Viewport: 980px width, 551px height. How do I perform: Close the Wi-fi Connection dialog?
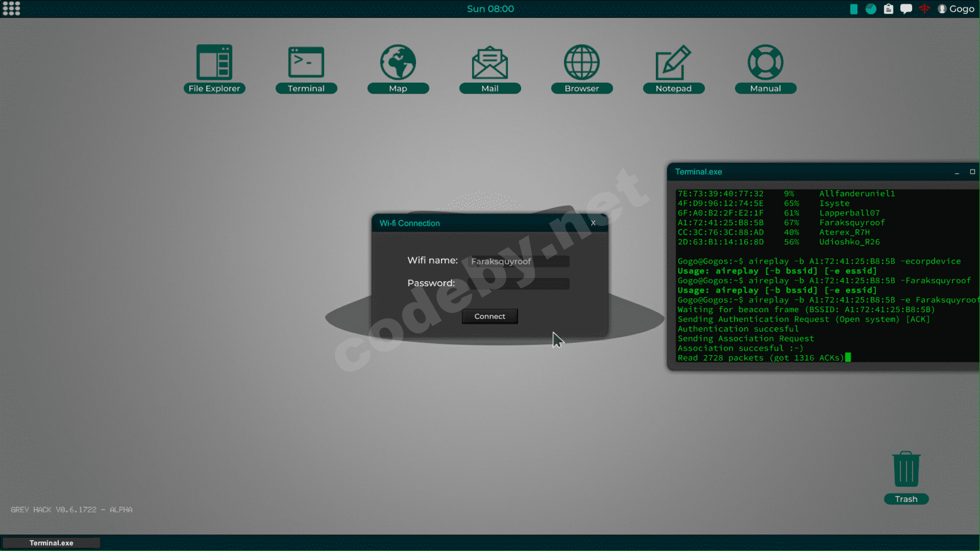point(593,223)
